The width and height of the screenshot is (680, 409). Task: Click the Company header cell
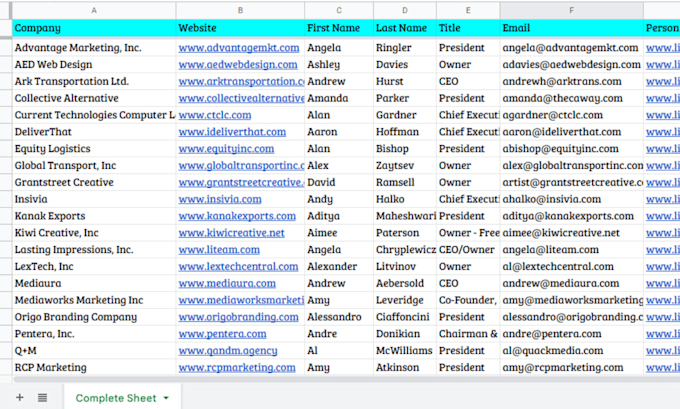click(94, 28)
